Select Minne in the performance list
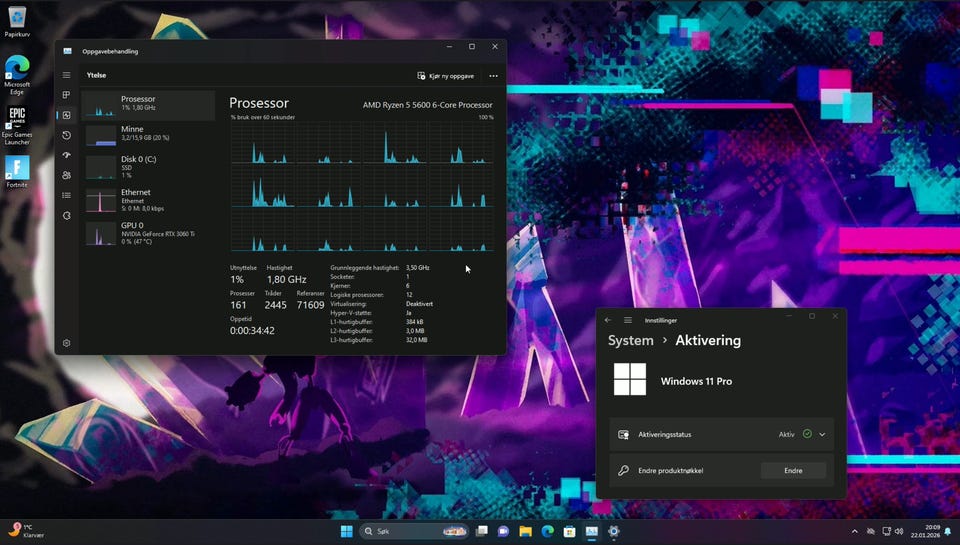This screenshot has width=960, height=545. (x=147, y=133)
